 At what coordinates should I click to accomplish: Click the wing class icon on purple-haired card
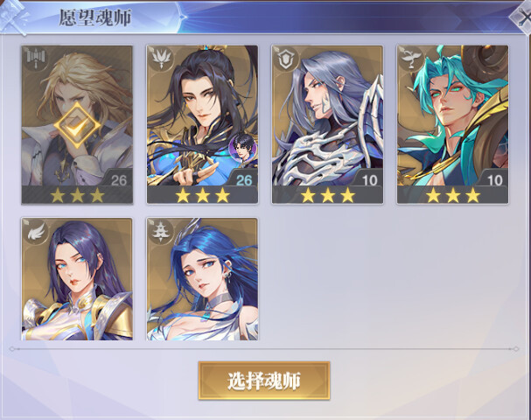[36, 232]
